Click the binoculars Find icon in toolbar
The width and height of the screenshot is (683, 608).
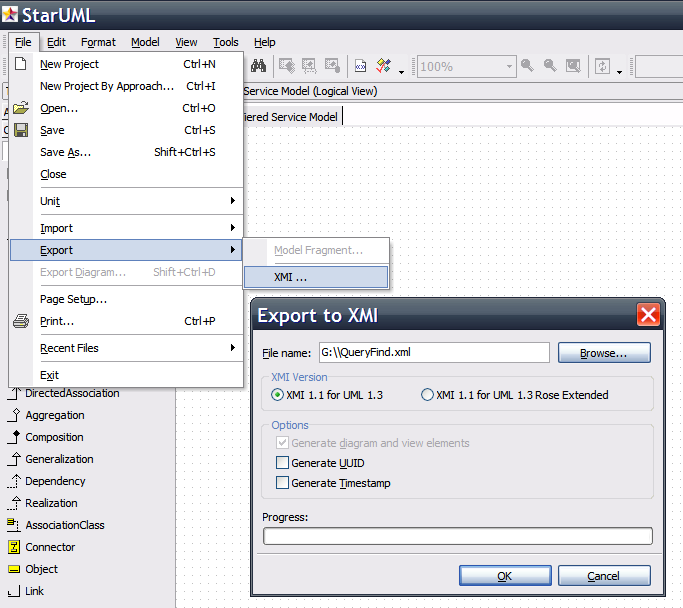coord(257,66)
